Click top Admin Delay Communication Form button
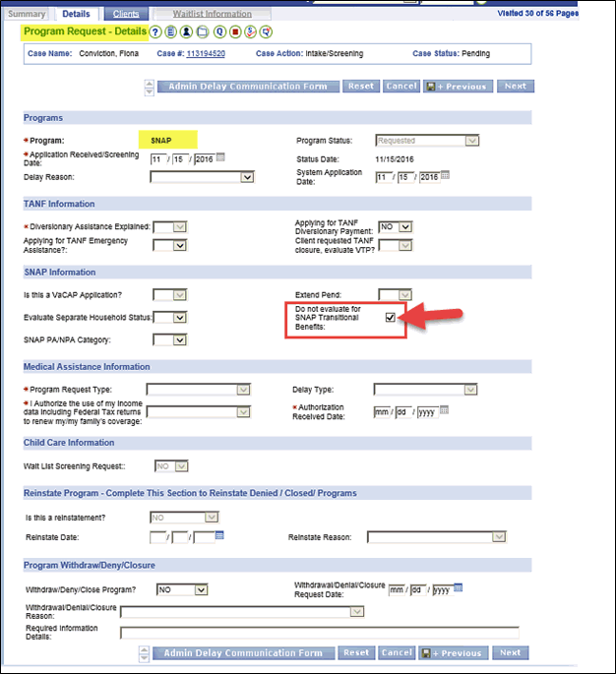616x674 pixels. tap(248, 87)
